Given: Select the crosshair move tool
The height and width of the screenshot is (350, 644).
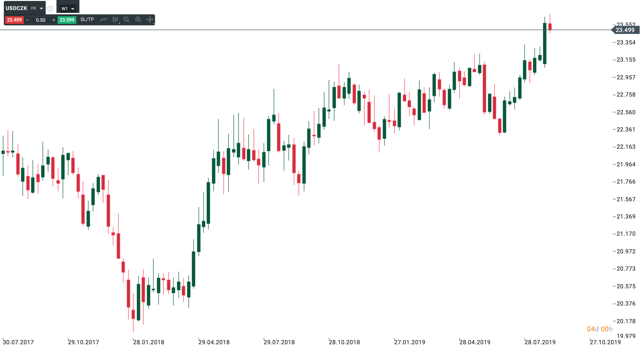Looking at the screenshot, I should click(150, 20).
